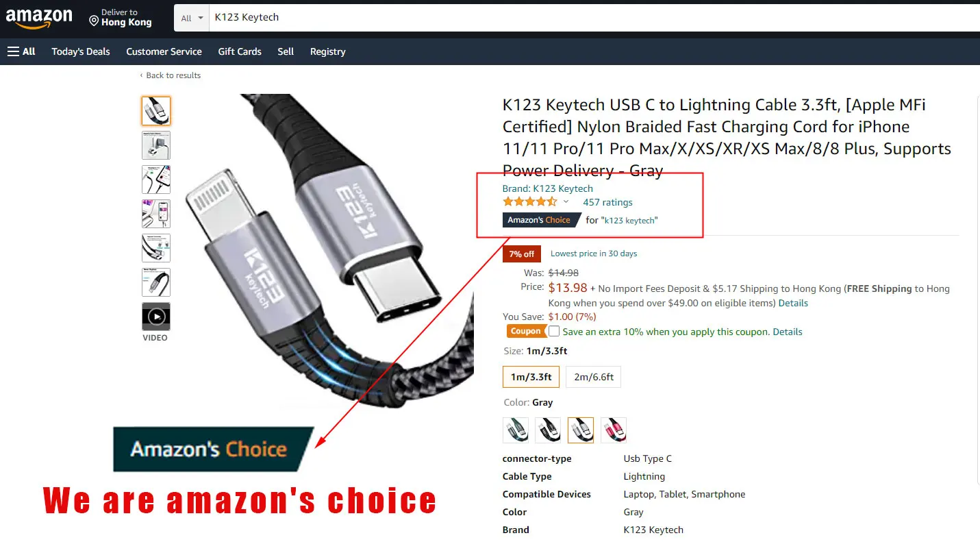Viewport: 980px width, 542px height.
Task: Click the Brand: K123 Keytech link
Action: pos(548,188)
